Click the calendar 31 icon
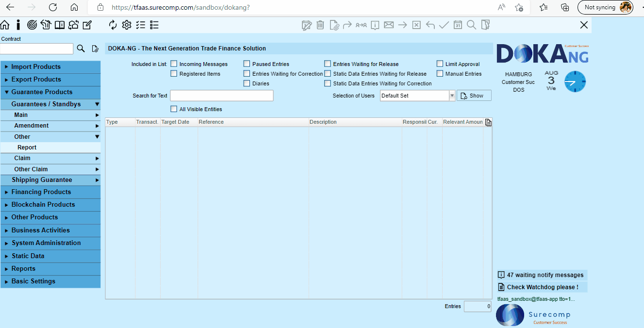 pyautogui.click(x=458, y=25)
